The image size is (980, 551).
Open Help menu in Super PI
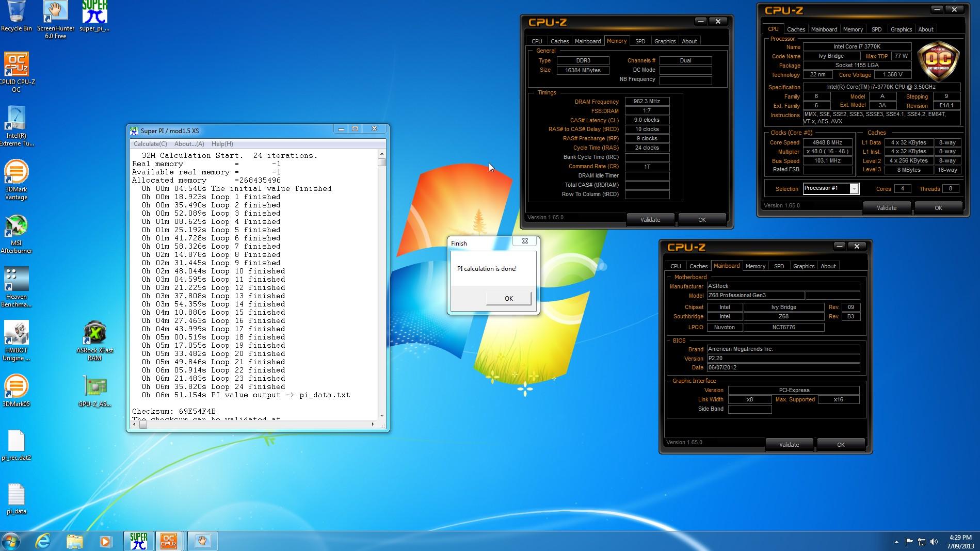tap(222, 144)
